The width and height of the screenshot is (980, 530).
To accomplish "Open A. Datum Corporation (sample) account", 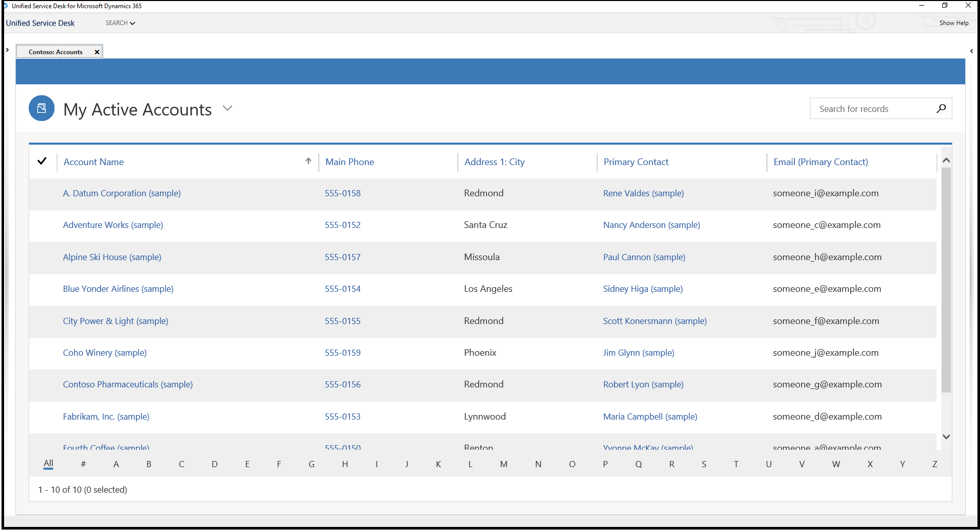I will [x=122, y=193].
